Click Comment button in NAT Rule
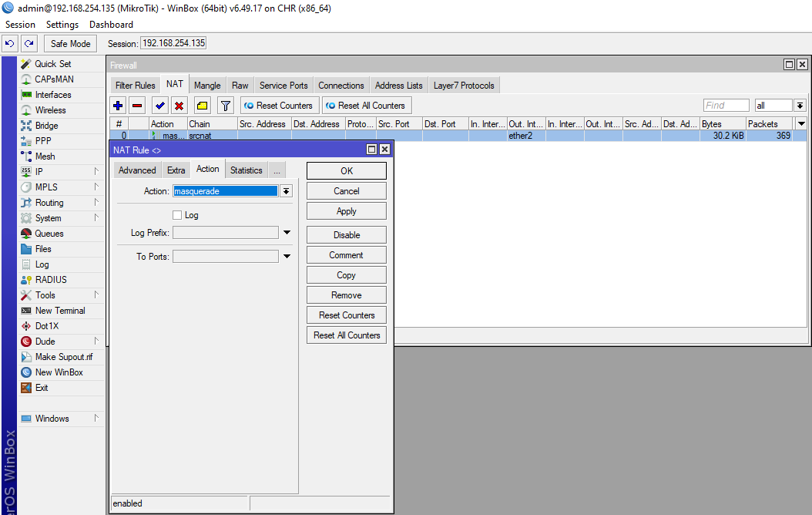Screen dimensions: 812x515 pyautogui.click(x=347, y=255)
